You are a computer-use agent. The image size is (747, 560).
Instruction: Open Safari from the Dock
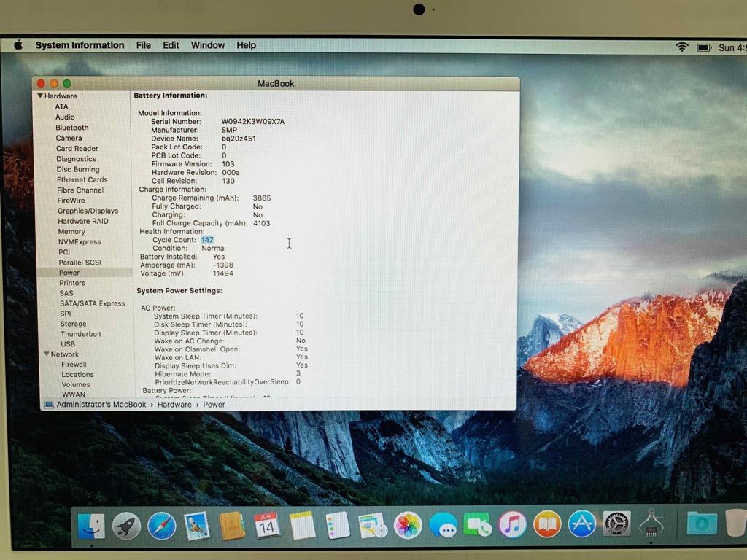[161, 525]
